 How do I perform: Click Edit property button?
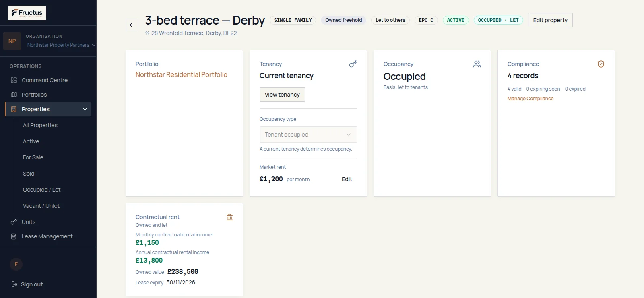pos(550,20)
